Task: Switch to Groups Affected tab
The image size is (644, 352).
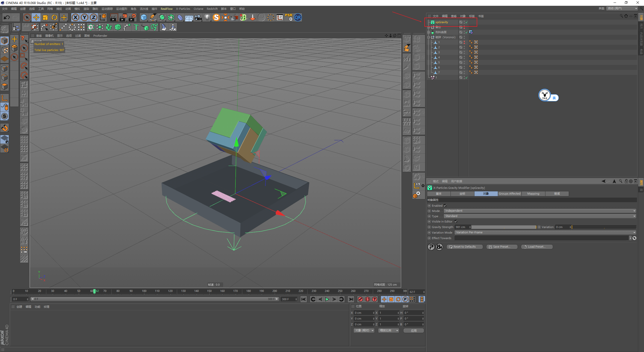Action: pyautogui.click(x=509, y=194)
